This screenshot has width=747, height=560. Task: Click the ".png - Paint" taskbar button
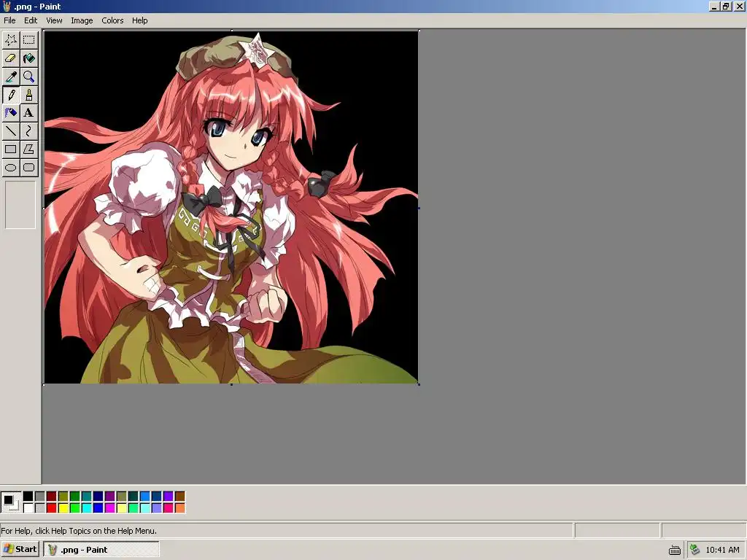pos(101,549)
